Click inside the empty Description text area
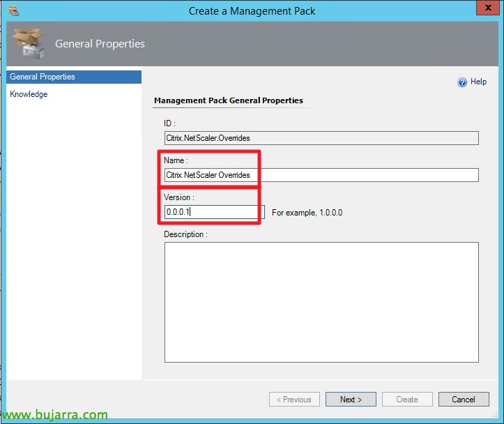 [321, 302]
